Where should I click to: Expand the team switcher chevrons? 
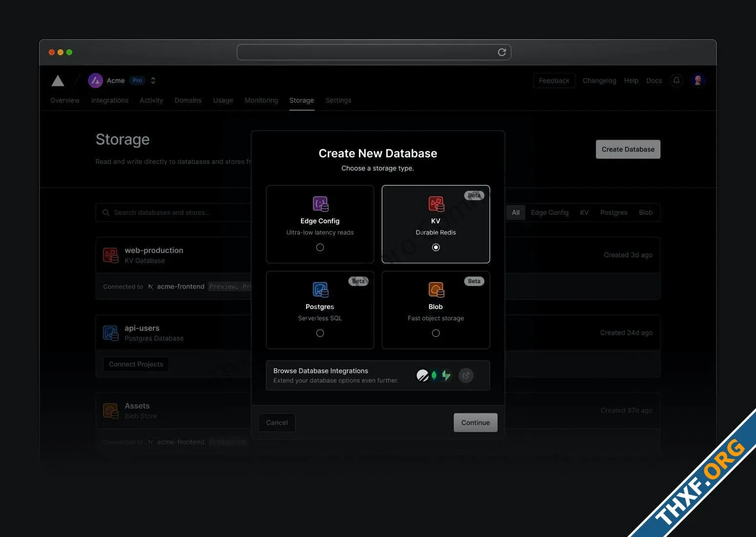(153, 81)
